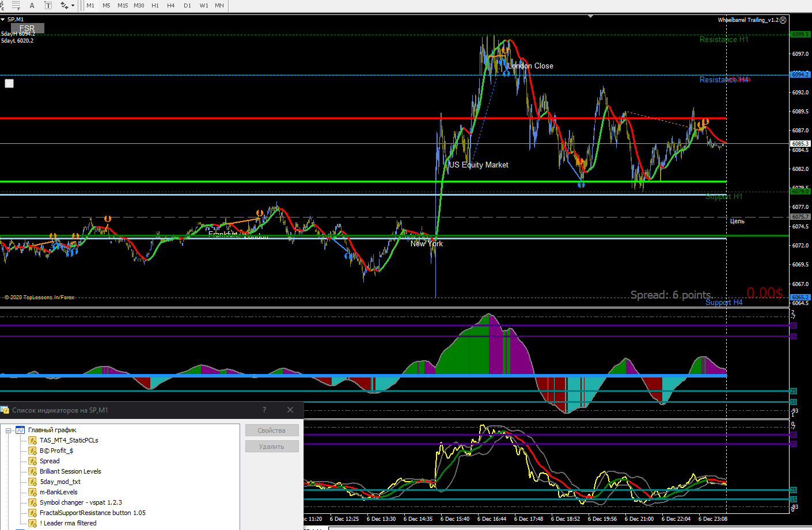Switch chart to M30 timeframe
This screenshot has height=530, width=812.
139,6
